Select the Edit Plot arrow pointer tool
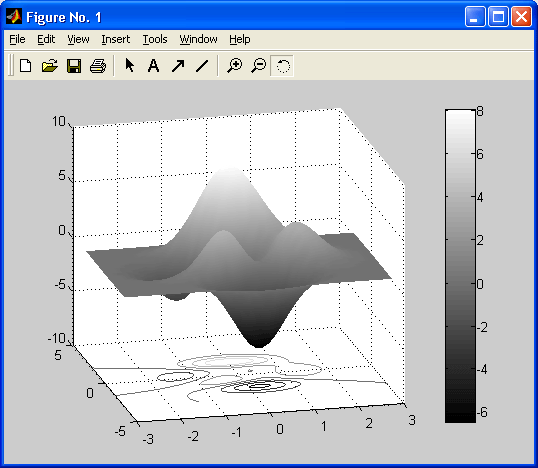538x468 pixels. pos(129,65)
